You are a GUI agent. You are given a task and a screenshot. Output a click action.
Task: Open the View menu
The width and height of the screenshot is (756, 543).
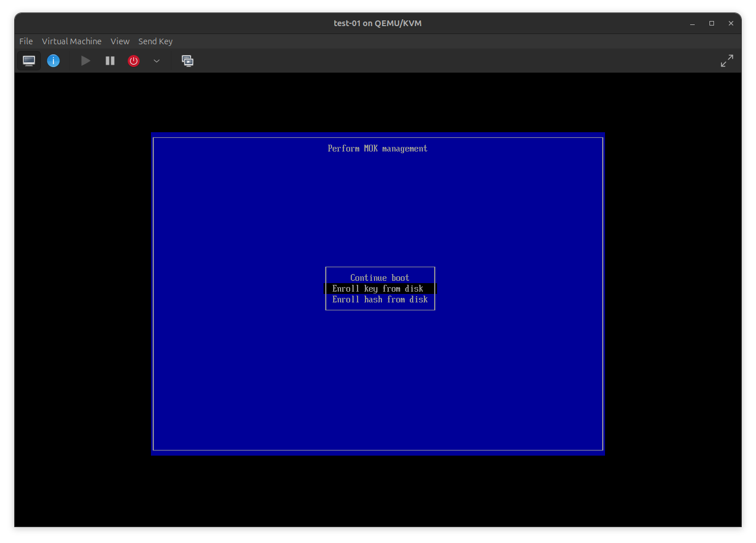(120, 41)
